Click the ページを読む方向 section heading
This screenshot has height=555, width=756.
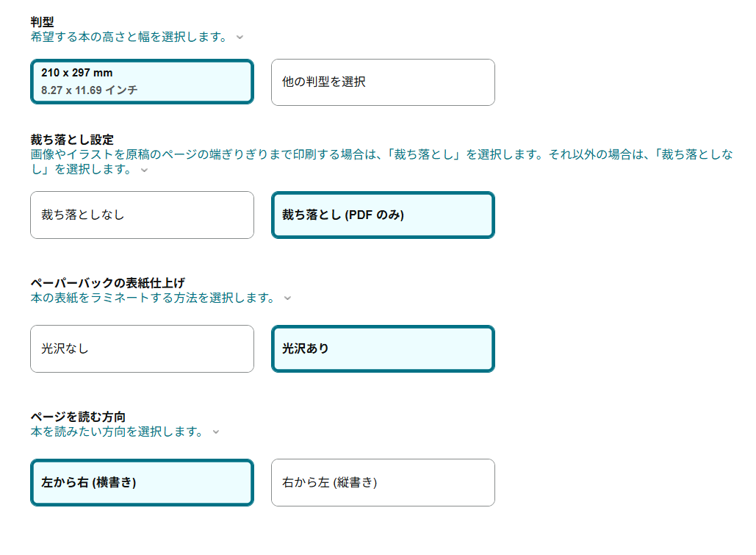coord(78,417)
